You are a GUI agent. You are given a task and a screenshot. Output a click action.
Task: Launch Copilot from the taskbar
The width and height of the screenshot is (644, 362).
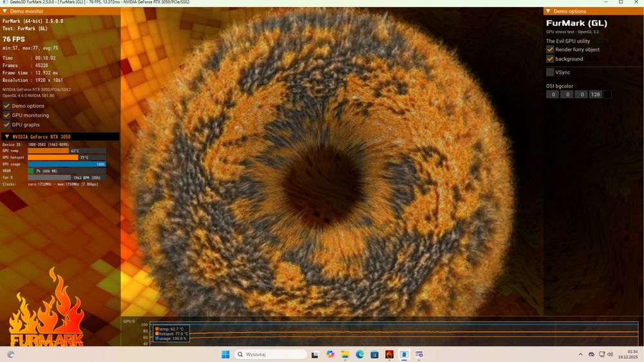[330, 354]
